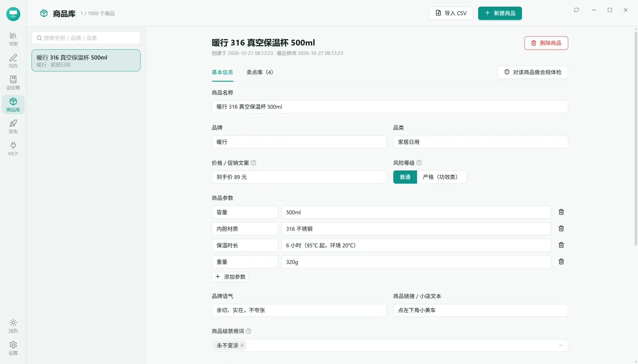Open the 发布 rocket sidebar icon

pos(13,127)
